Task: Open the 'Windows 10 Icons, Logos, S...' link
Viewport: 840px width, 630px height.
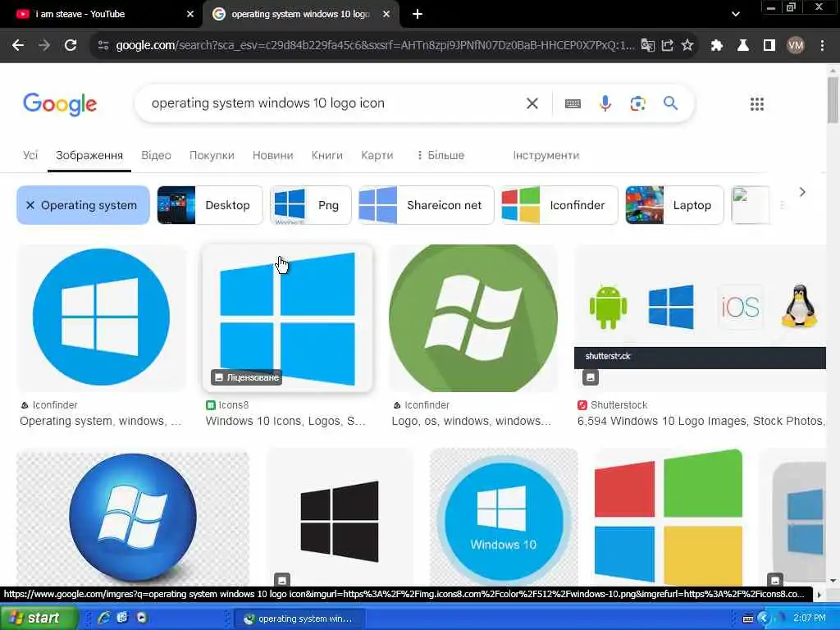Action: click(285, 421)
